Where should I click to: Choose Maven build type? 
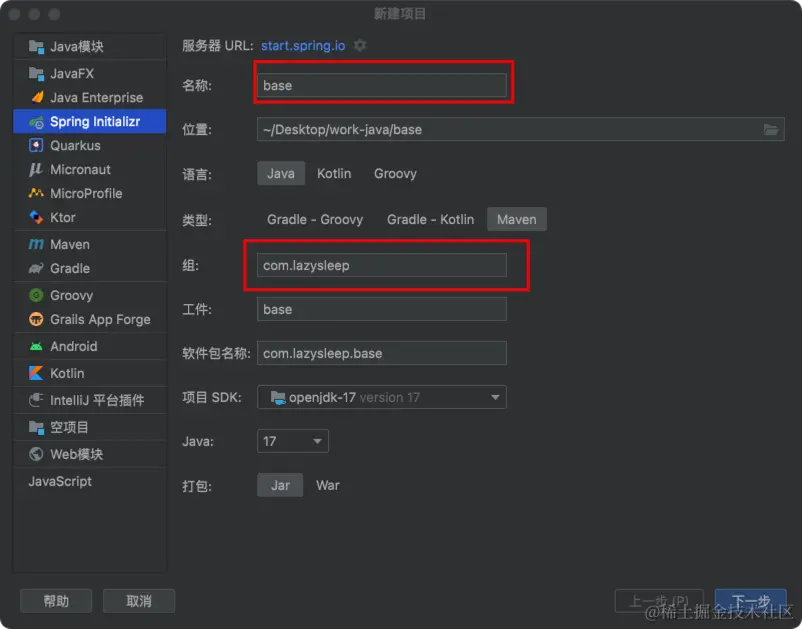(x=517, y=219)
